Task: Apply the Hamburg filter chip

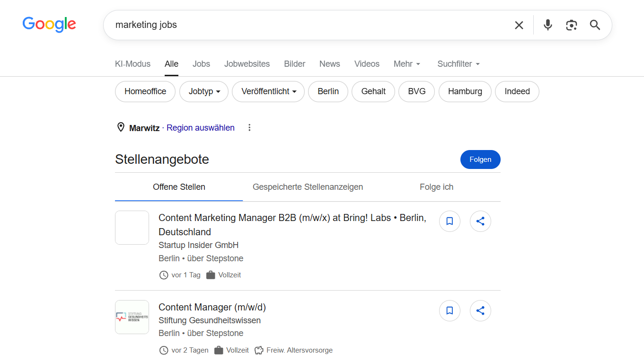Action: [x=465, y=91]
